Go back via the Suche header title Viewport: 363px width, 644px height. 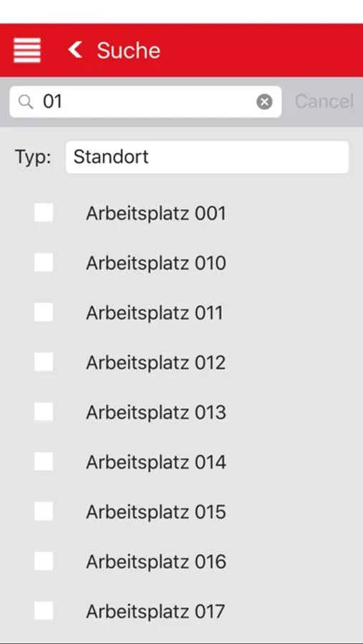[x=128, y=51]
